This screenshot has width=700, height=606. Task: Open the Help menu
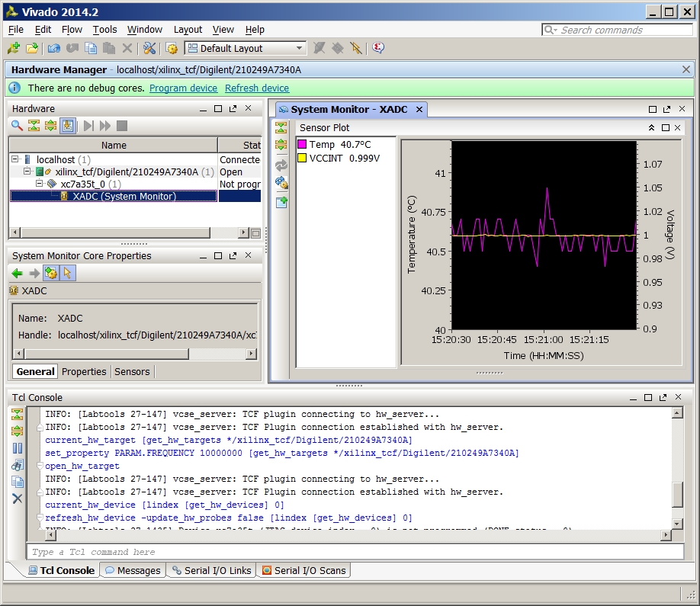tap(255, 30)
